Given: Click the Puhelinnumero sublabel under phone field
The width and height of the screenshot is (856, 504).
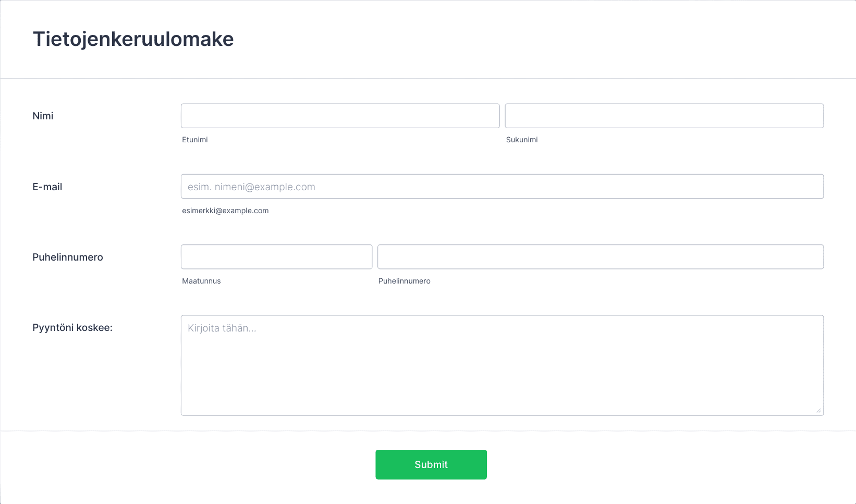Looking at the screenshot, I should (x=405, y=281).
